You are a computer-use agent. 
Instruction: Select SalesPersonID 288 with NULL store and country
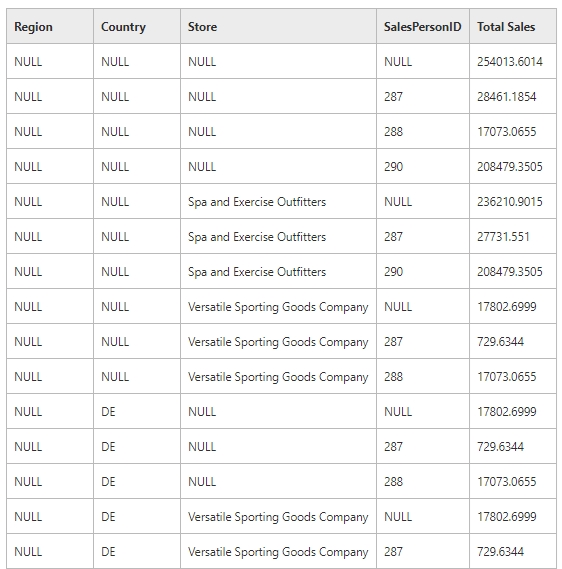(x=423, y=131)
